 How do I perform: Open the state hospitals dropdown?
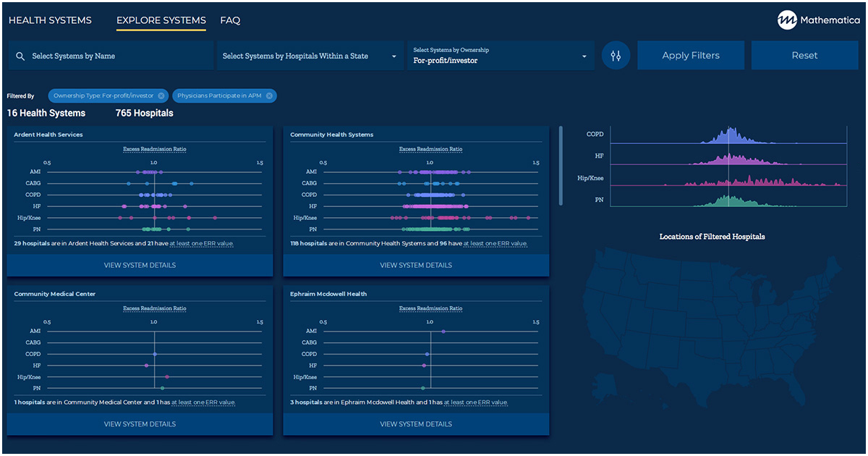(x=310, y=56)
